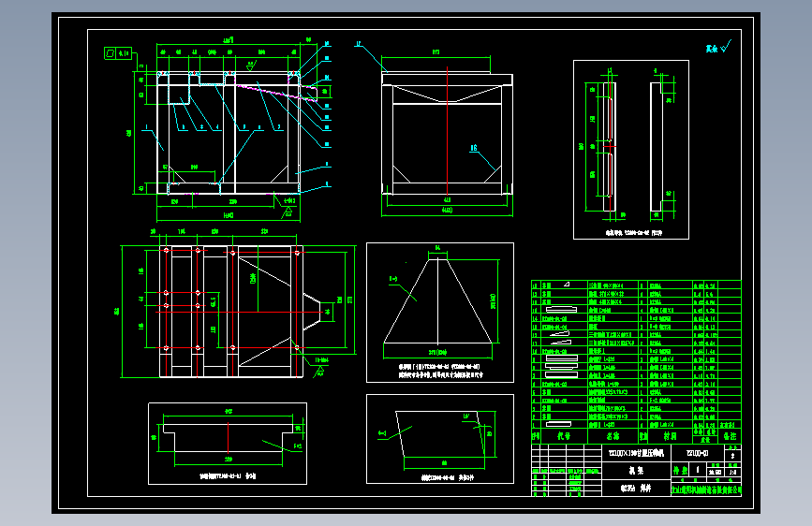Click the small triangle sketch in the top parts-list row
This screenshot has width=812, height=526.
click(567, 285)
